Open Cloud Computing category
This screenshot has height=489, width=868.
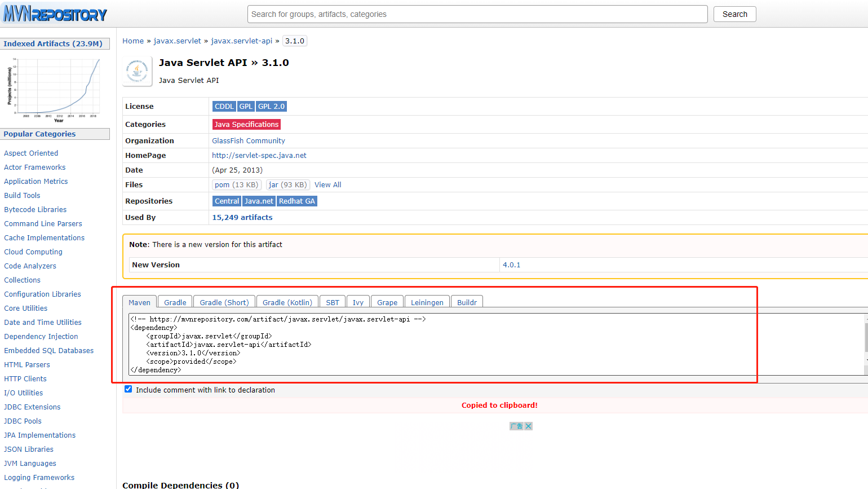click(33, 252)
